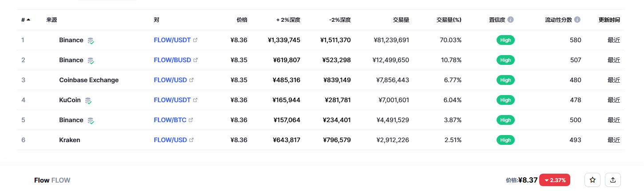Click the 更新时间 column header

pyautogui.click(x=609, y=20)
